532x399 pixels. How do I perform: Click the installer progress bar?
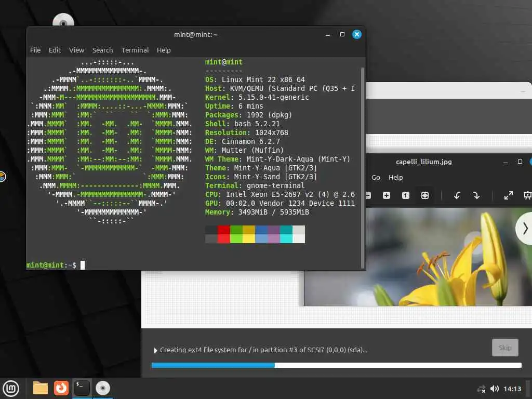pyautogui.click(x=336, y=365)
